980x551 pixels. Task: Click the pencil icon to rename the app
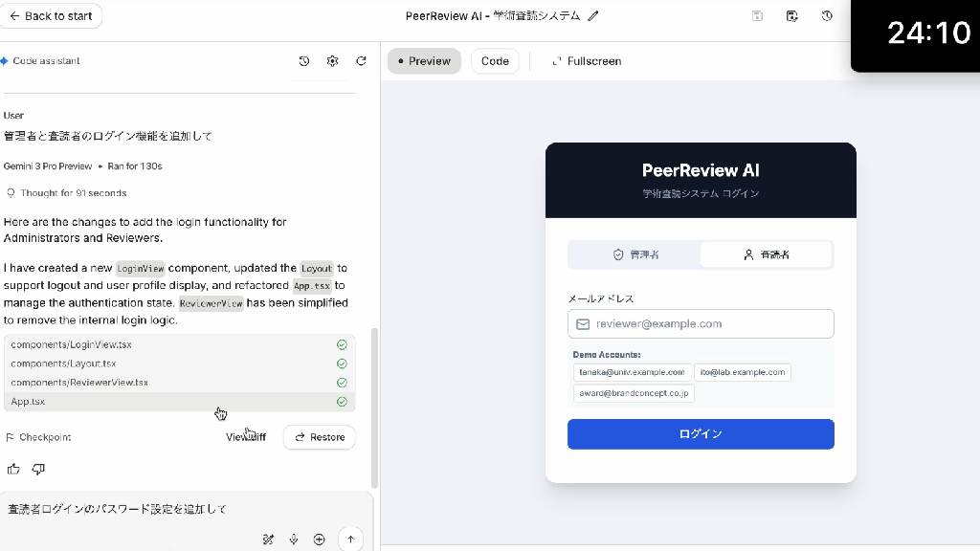pos(593,16)
